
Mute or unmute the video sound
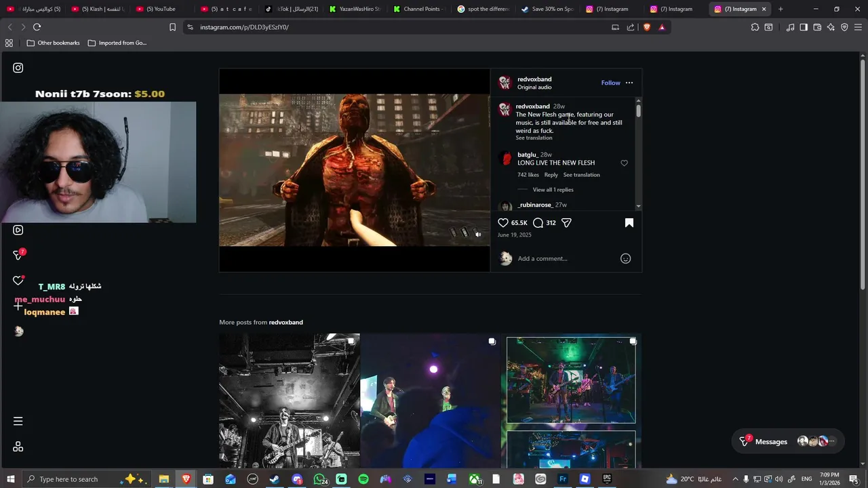pyautogui.click(x=478, y=235)
